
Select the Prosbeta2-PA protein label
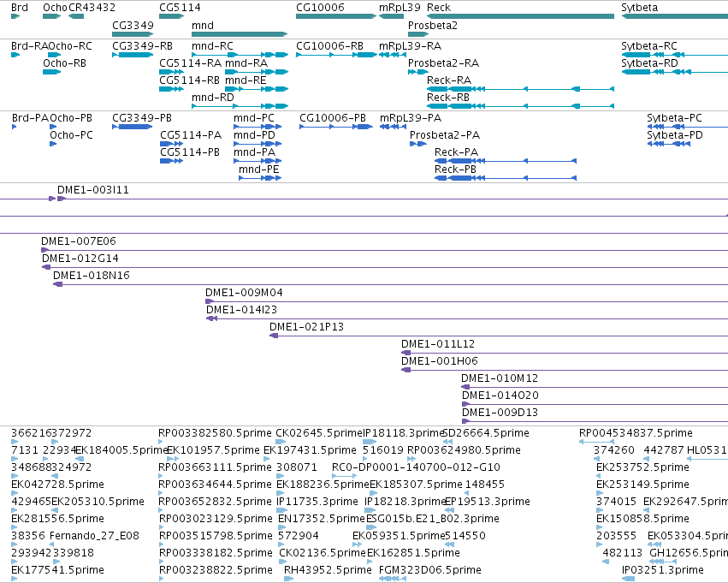[x=444, y=135]
